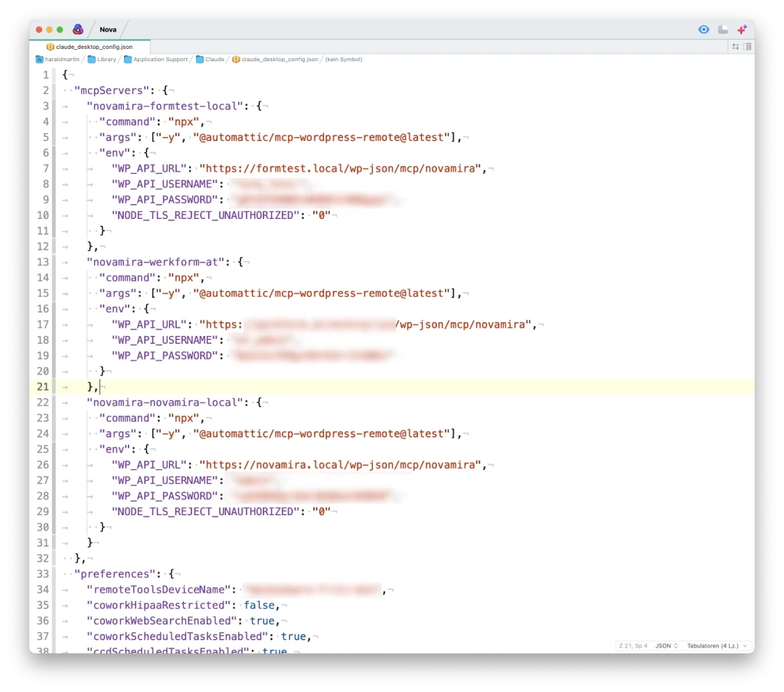Click "WP_API_PASSWORD" on line 19

165,355
